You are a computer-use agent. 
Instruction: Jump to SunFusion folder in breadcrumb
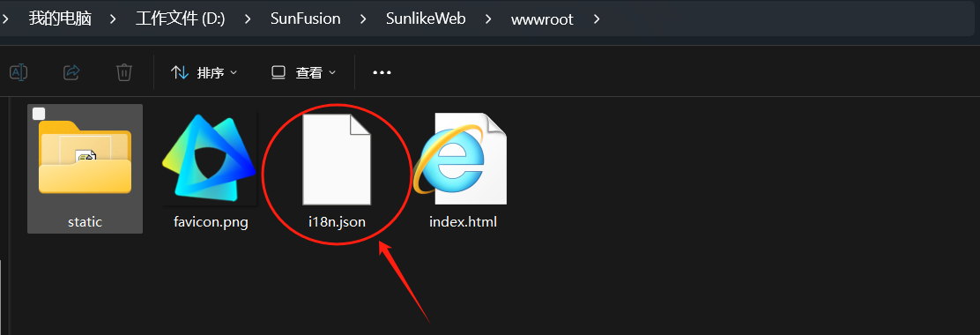(306, 19)
